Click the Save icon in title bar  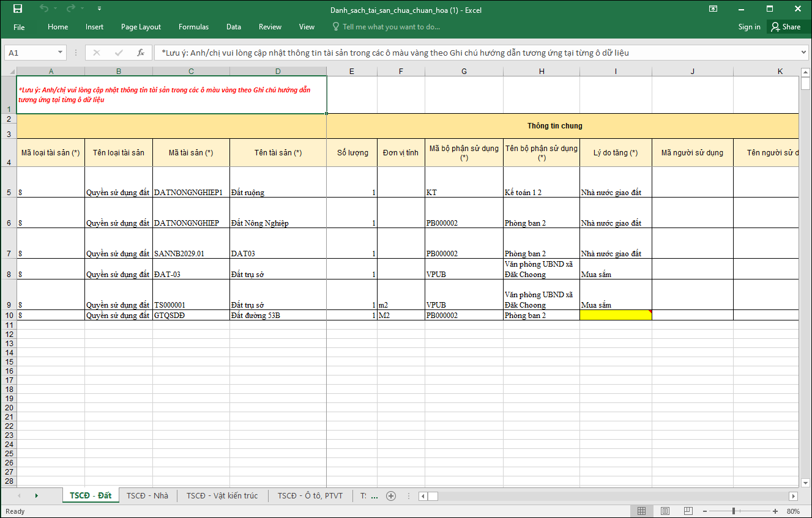tap(18, 9)
